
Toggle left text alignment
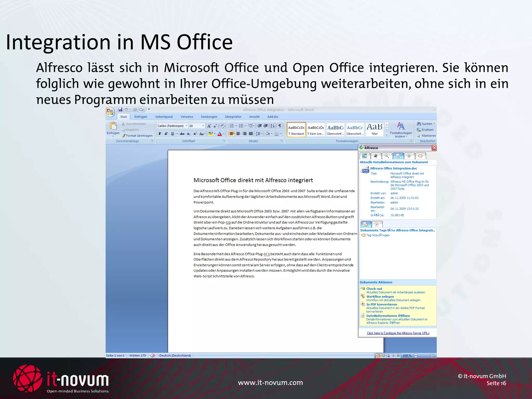click(232, 134)
